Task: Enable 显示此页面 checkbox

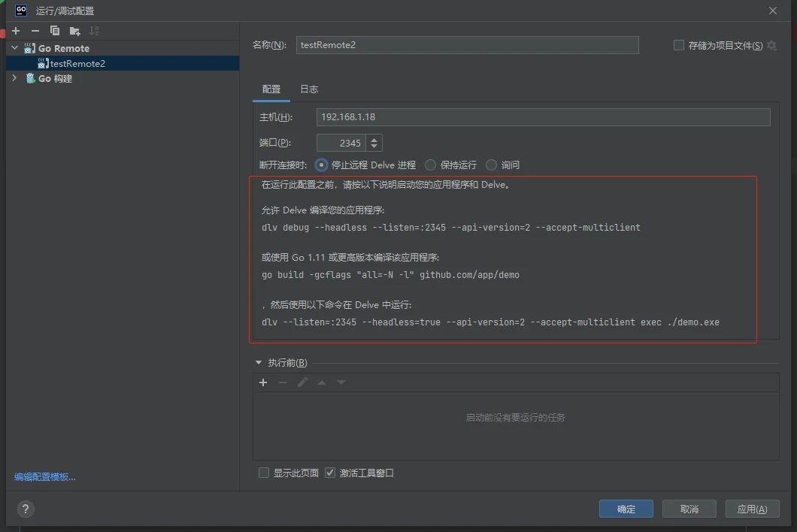Action: click(263, 473)
